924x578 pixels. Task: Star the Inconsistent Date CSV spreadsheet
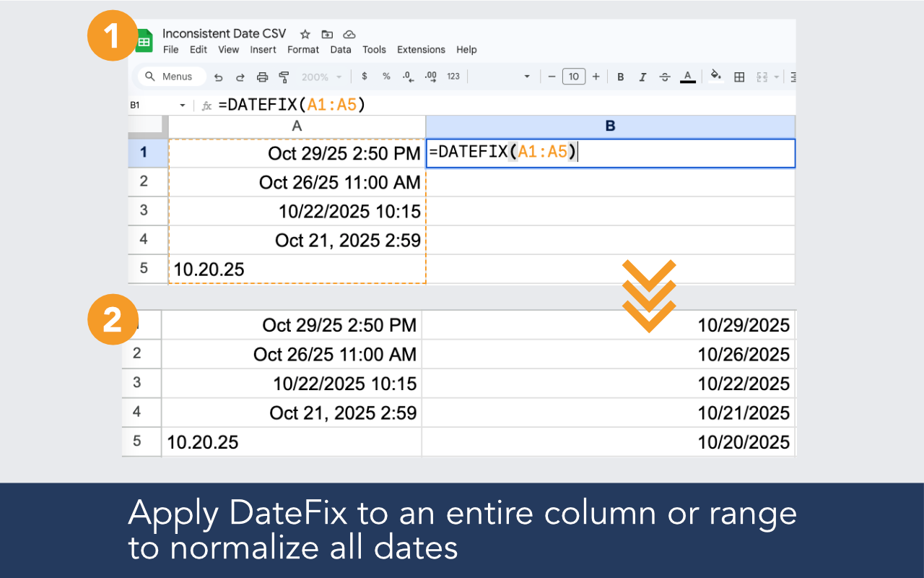tap(304, 33)
